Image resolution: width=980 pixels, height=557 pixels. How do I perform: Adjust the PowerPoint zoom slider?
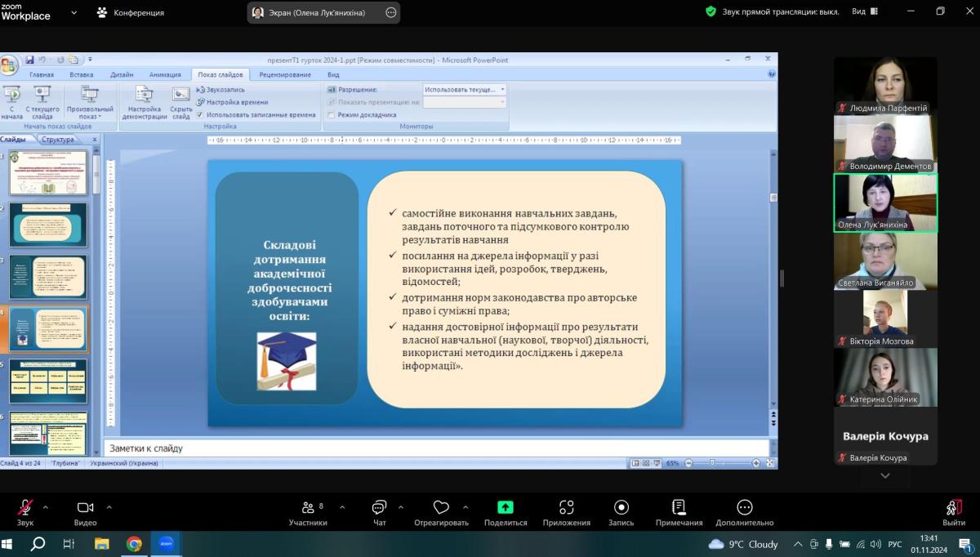click(x=712, y=463)
